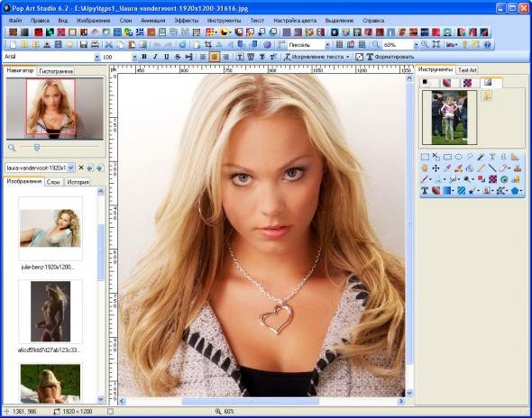The image size is (532, 418).
Task: Open the Arial font dropdown
Action: 97,57
